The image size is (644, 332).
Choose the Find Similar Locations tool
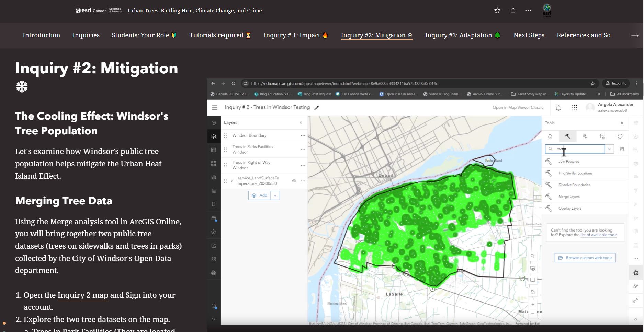click(x=585, y=173)
